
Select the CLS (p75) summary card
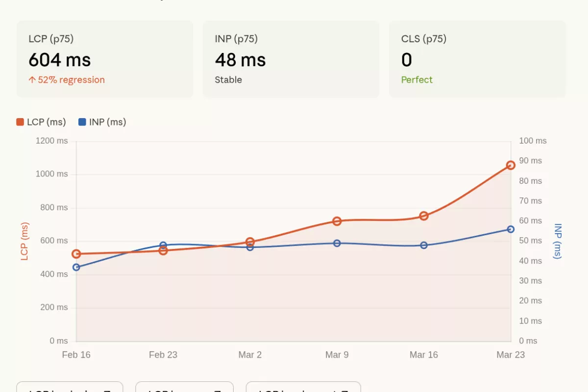click(x=477, y=58)
